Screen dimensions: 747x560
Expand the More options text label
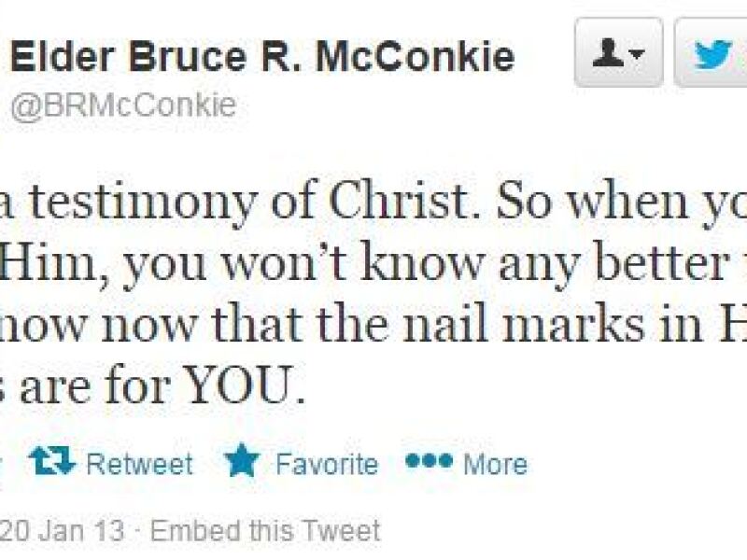[x=495, y=464]
